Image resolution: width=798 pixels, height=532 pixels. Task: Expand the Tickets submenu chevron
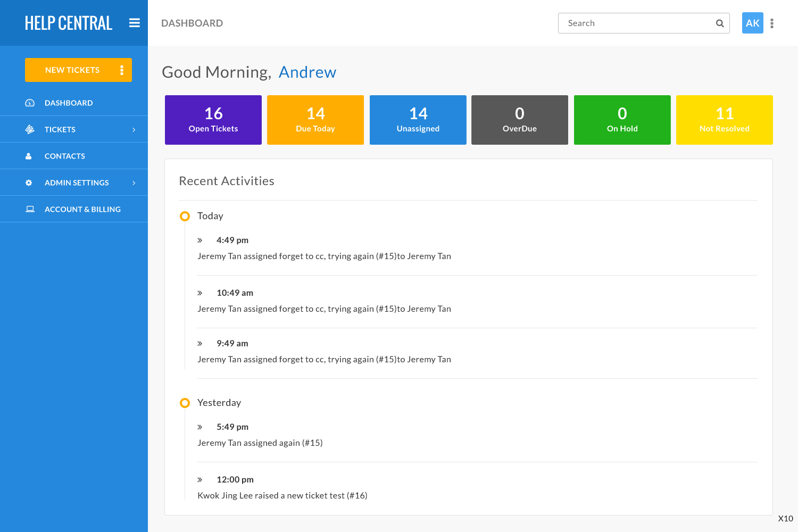point(134,129)
